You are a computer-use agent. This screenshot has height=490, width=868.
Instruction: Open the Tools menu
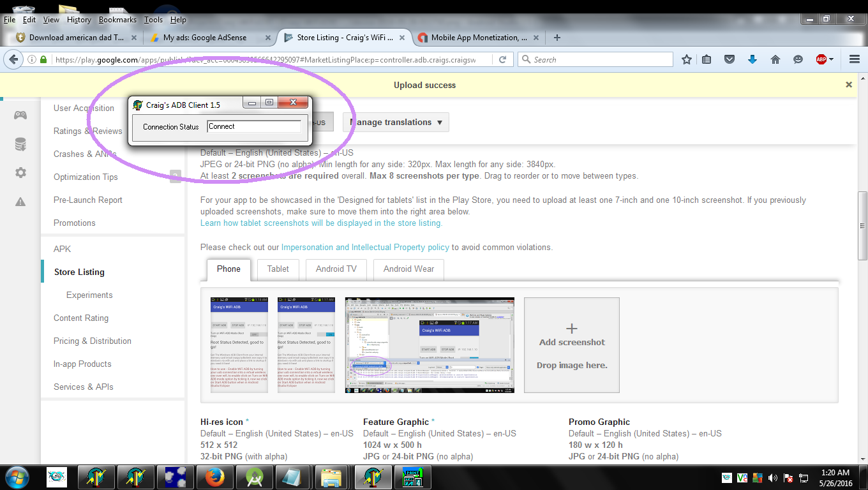coord(153,20)
